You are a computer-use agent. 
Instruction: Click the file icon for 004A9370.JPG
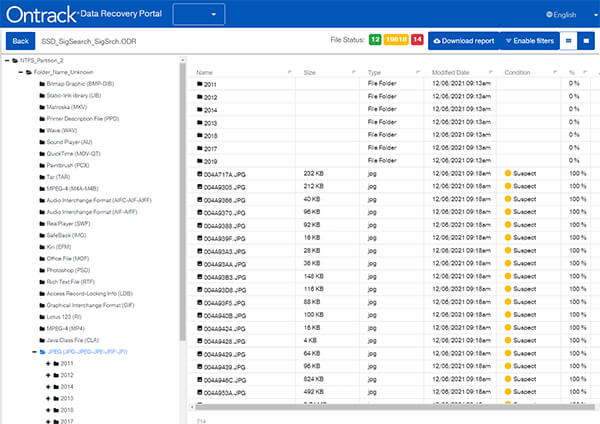point(199,212)
